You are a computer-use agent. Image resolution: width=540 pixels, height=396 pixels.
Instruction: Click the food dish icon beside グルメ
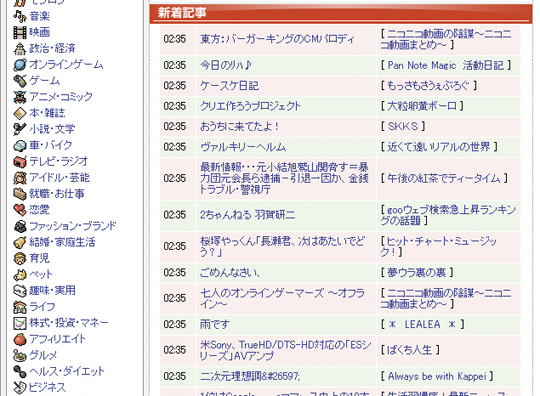coord(20,355)
